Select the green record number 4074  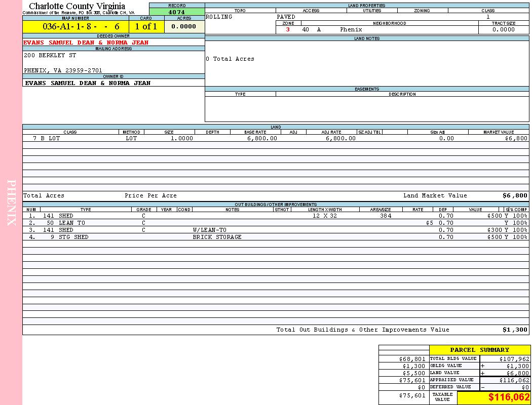pyautogui.click(x=177, y=12)
